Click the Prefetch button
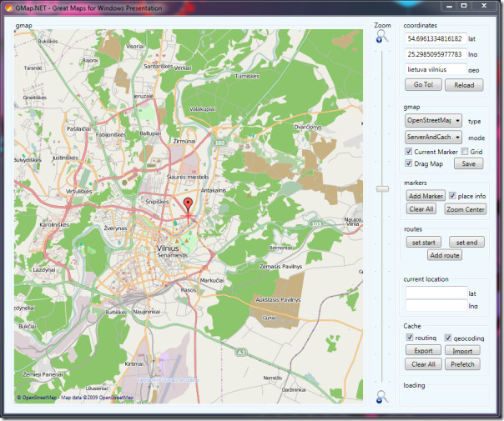The image size is (504, 421). point(462,364)
